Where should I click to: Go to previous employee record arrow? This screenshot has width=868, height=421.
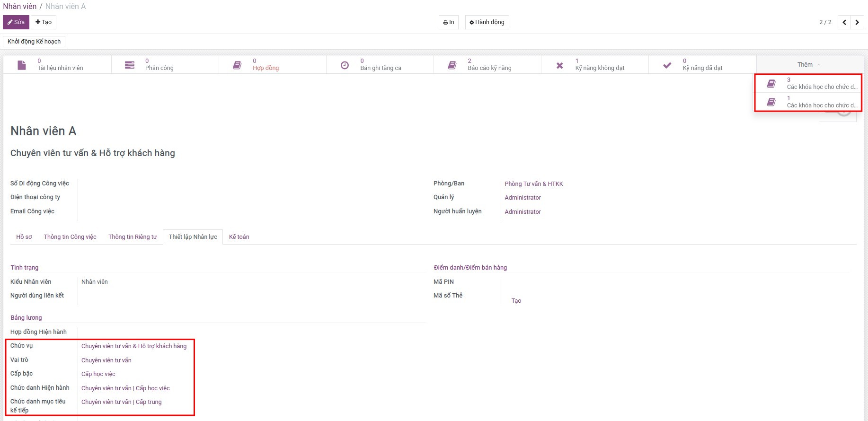[844, 22]
